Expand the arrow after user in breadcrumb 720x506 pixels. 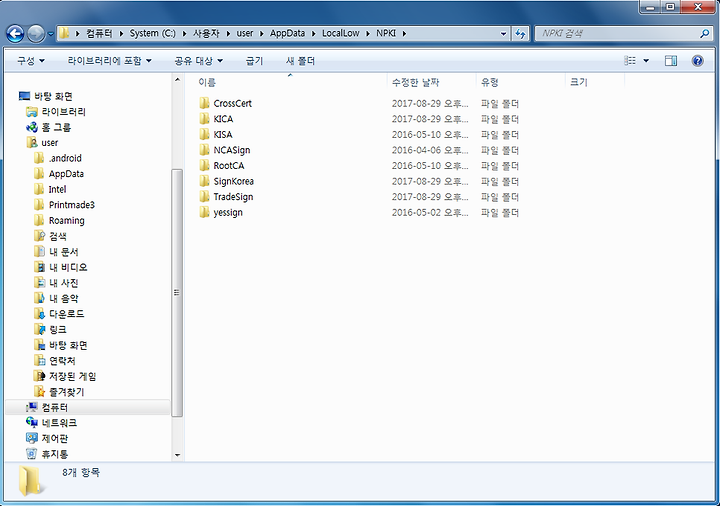(262, 34)
